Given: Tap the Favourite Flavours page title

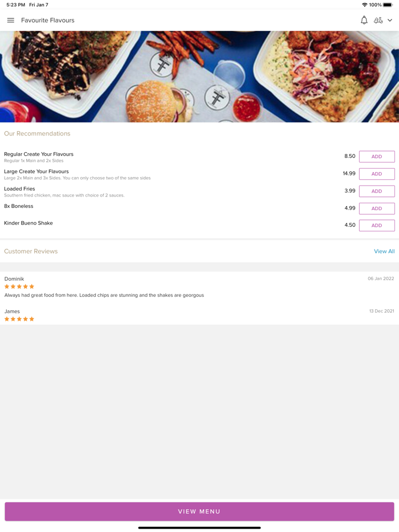Looking at the screenshot, I should (x=48, y=21).
